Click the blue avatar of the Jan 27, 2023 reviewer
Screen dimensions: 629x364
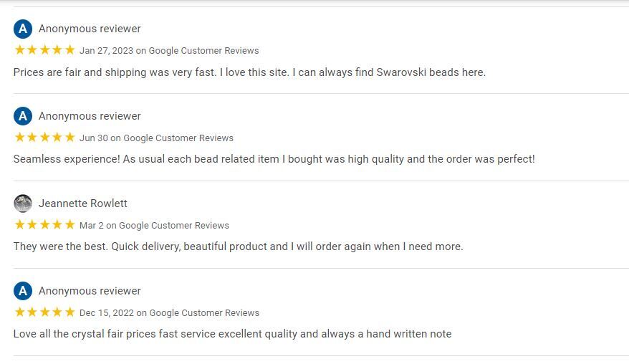[23, 29]
